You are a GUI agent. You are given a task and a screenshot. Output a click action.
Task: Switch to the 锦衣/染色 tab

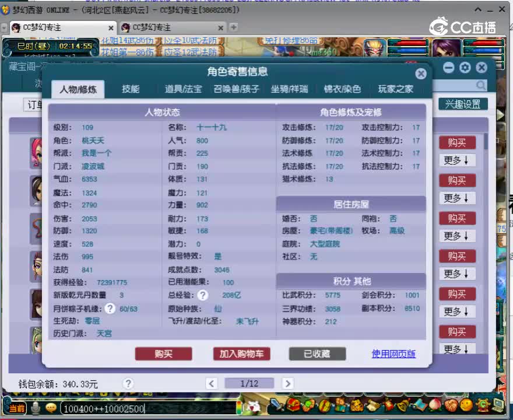click(342, 89)
